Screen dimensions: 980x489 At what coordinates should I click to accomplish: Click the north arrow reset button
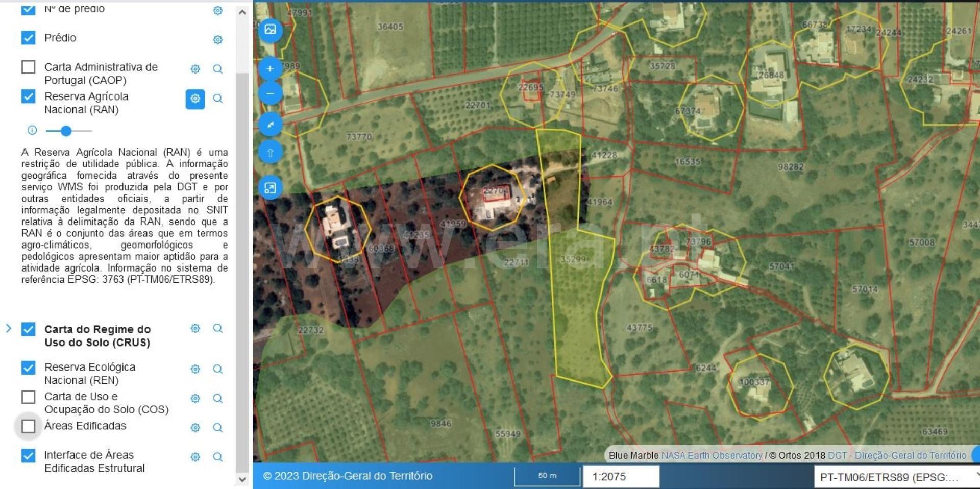(270, 152)
